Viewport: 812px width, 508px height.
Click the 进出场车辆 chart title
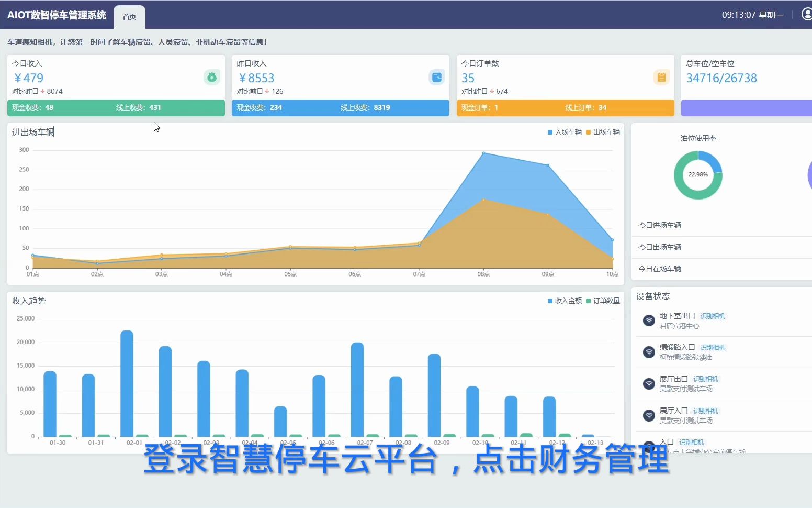[33, 132]
